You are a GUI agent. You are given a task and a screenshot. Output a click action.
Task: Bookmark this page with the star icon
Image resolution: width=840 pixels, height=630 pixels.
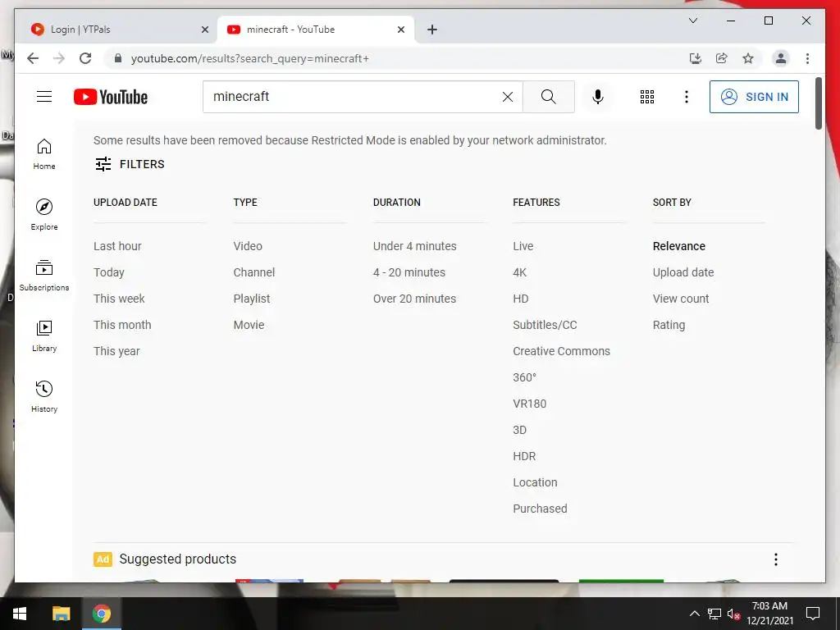pyautogui.click(x=748, y=58)
